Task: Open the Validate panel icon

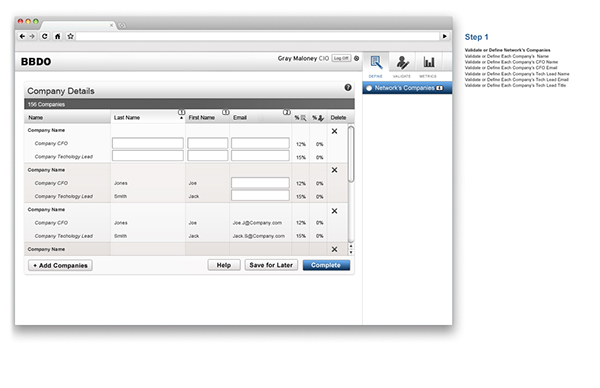Action: coord(402,62)
